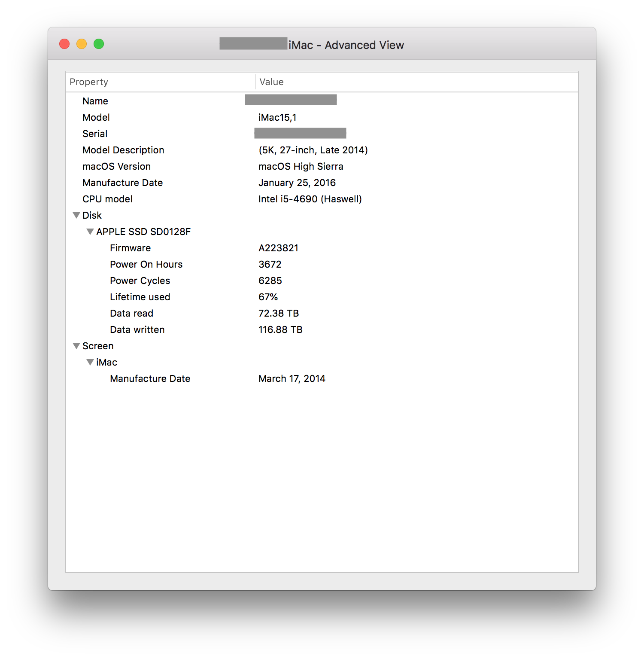644x659 pixels.
Task: Click the 72.38 TB value
Action: click(279, 313)
